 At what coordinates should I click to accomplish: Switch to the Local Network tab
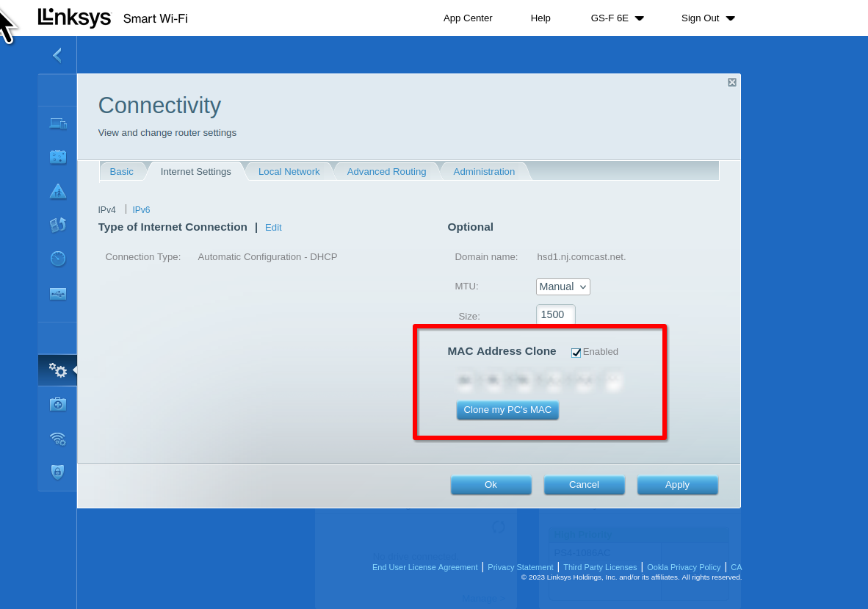pyautogui.click(x=289, y=172)
